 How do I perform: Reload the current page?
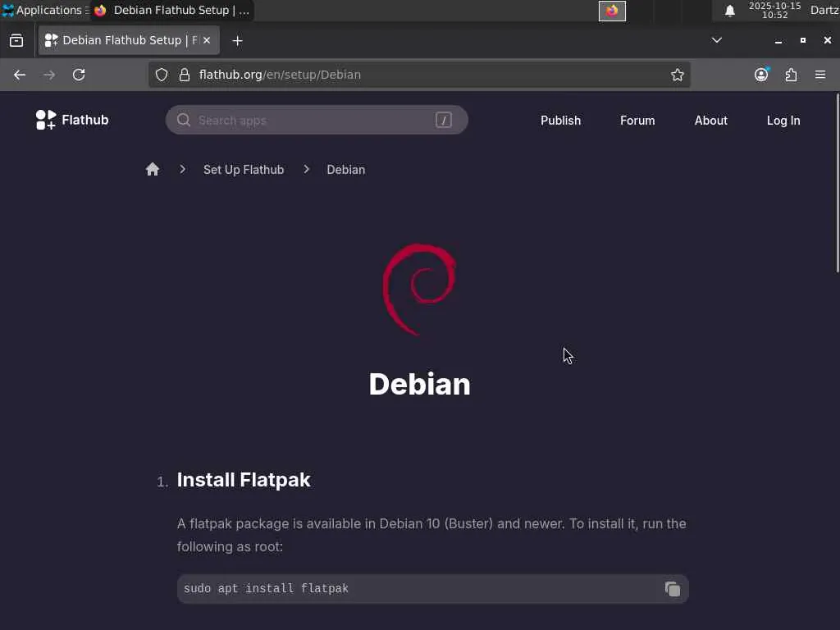(x=79, y=75)
